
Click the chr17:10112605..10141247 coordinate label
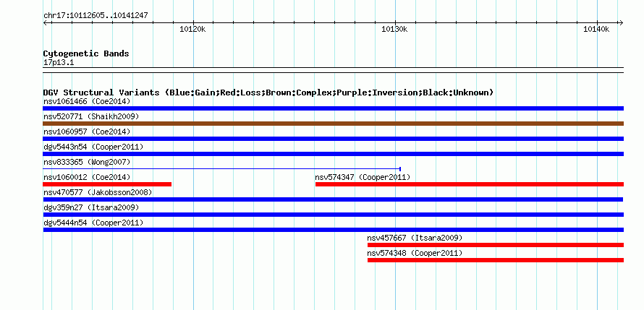[96, 16]
